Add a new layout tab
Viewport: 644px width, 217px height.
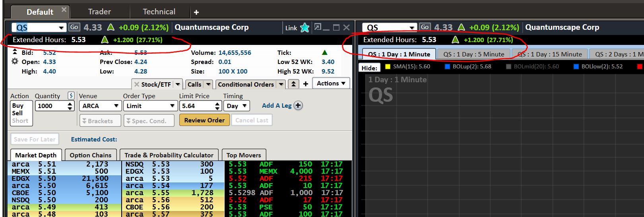click(x=196, y=12)
